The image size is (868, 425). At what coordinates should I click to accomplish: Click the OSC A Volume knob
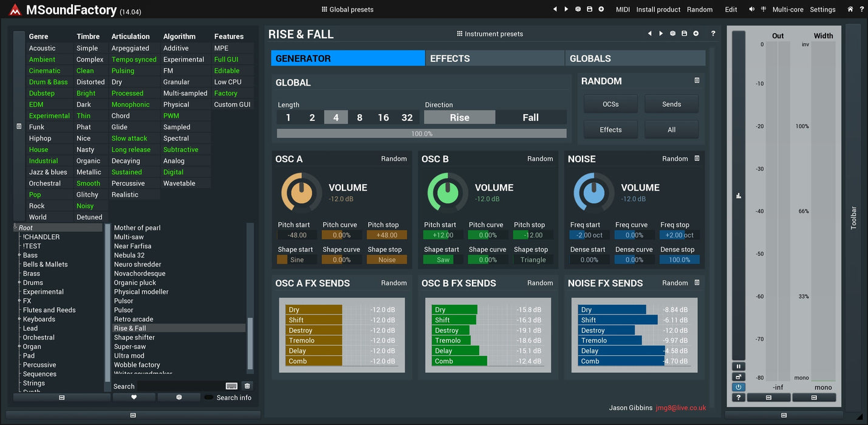301,192
